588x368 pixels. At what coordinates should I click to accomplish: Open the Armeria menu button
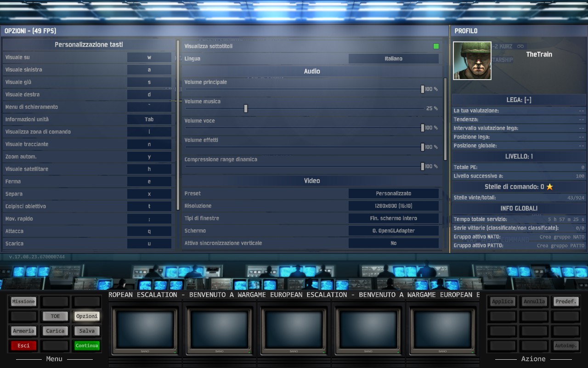(x=23, y=331)
